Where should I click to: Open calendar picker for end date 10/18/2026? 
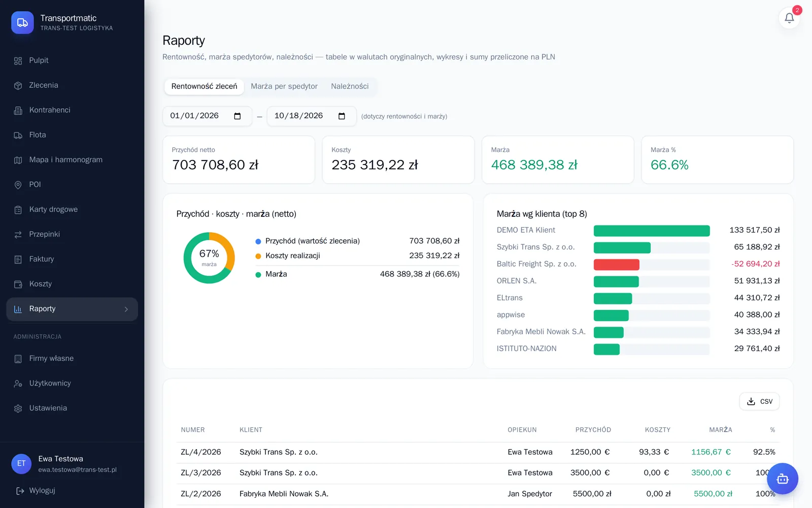pyautogui.click(x=342, y=116)
